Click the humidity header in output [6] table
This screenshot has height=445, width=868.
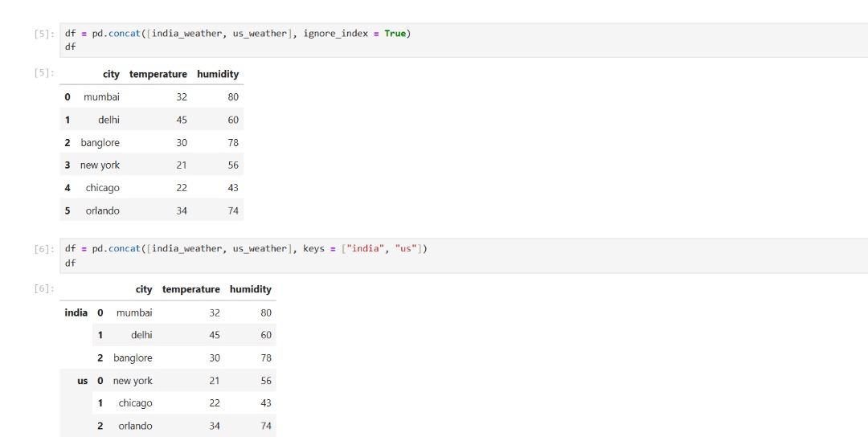coord(251,289)
